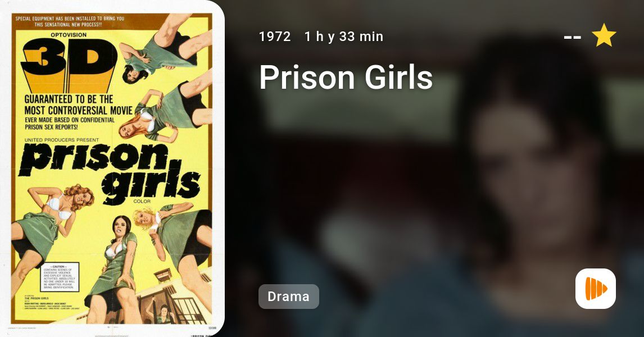Click the COLOR label under poster title
This screenshot has width=644, height=337.
142,202
